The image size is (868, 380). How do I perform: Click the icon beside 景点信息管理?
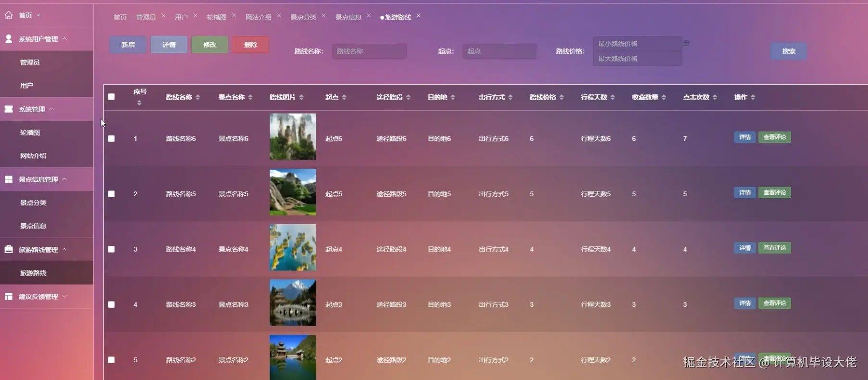pyautogui.click(x=9, y=179)
